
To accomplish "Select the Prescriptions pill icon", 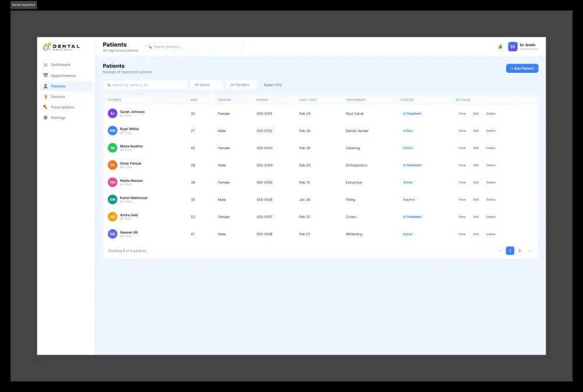I will tap(46, 107).
